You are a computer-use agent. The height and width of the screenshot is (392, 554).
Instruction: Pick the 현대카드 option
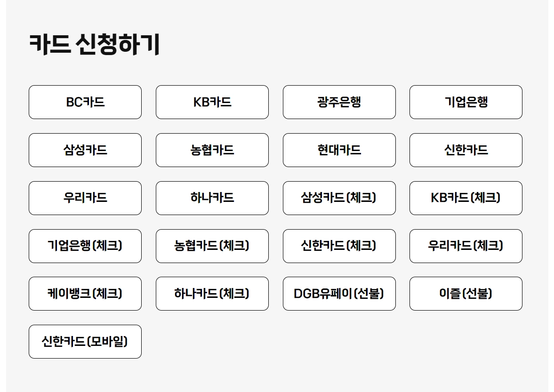pos(339,150)
